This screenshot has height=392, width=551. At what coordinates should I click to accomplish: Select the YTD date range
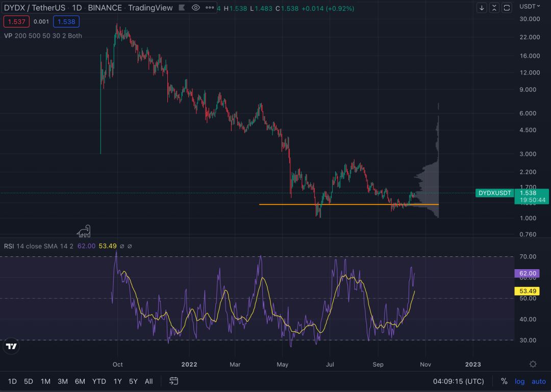(x=99, y=381)
